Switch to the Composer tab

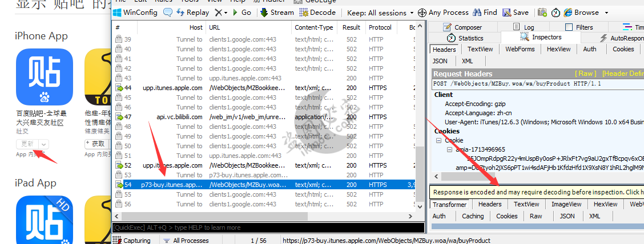462,27
